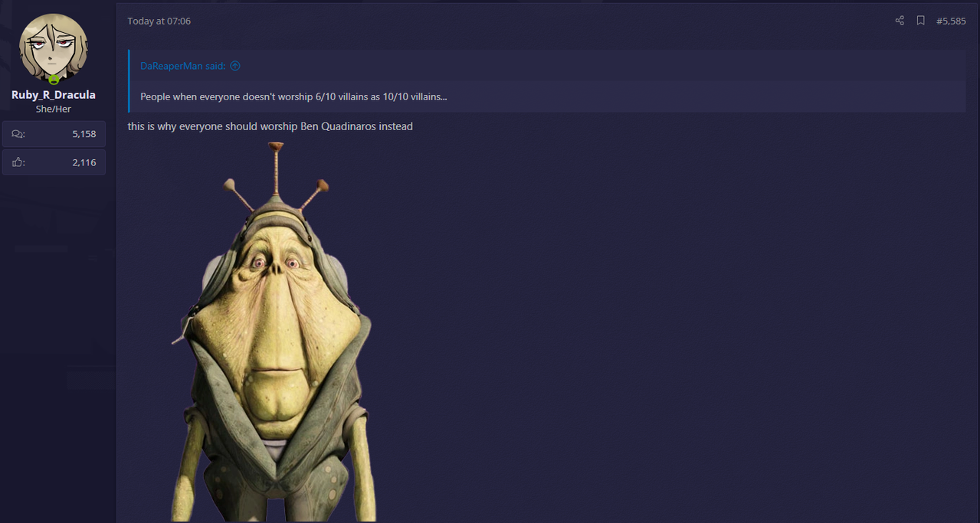
Task: View the 2,116 reaction score
Action: (x=84, y=162)
